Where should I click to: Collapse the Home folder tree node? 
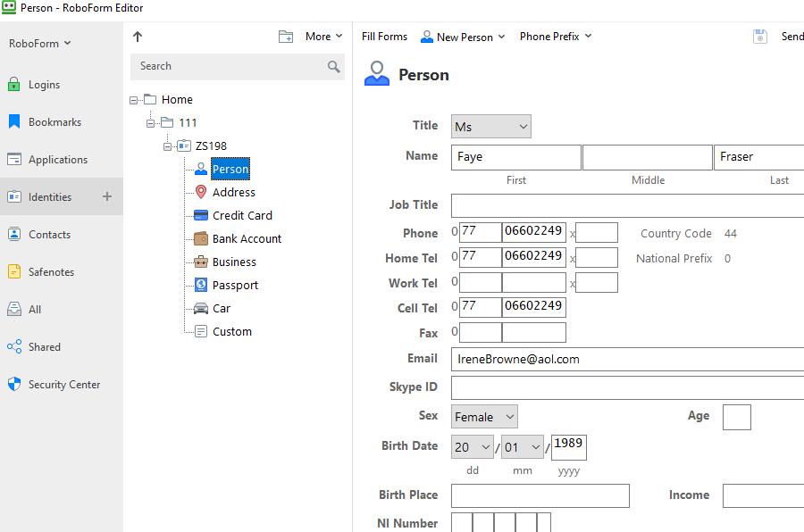point(134,100)
